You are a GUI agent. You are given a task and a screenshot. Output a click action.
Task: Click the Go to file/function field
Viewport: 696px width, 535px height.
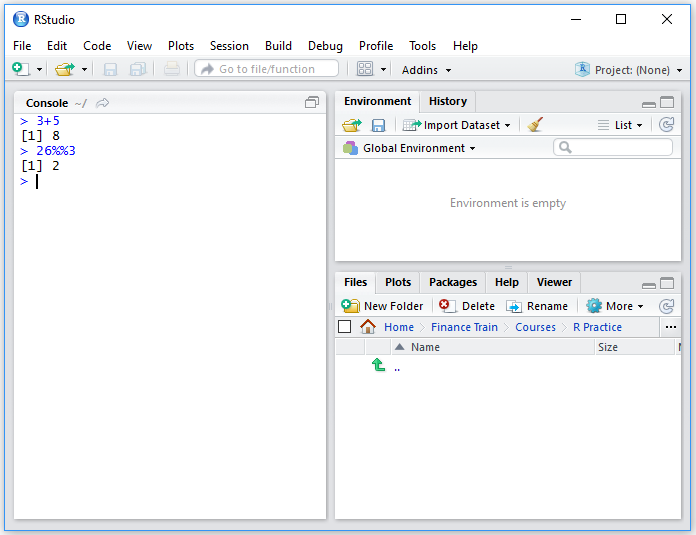(266, 69)
